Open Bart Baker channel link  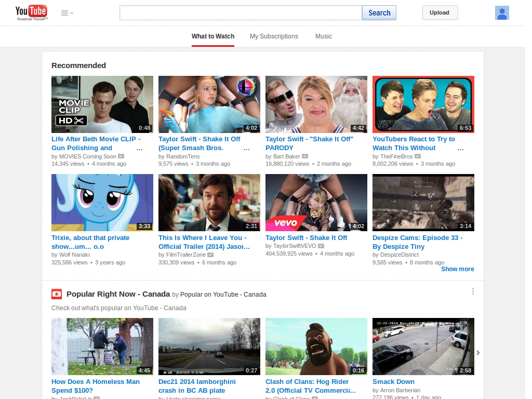pos(287,156)
